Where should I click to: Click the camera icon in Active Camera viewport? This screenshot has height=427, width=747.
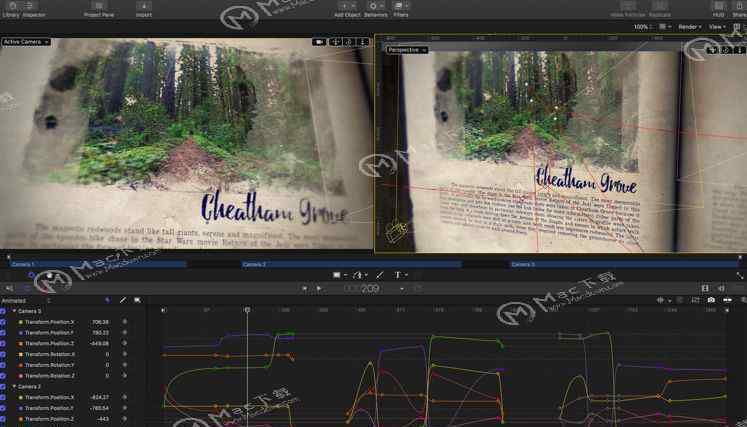coord(319,42)
